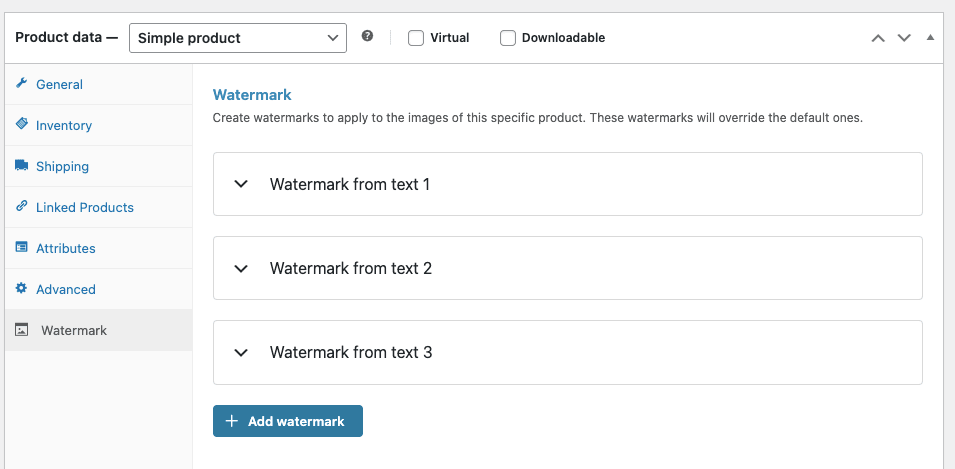Click the Attributes list icon
The image size is (955, 469).
pos(22,247)
